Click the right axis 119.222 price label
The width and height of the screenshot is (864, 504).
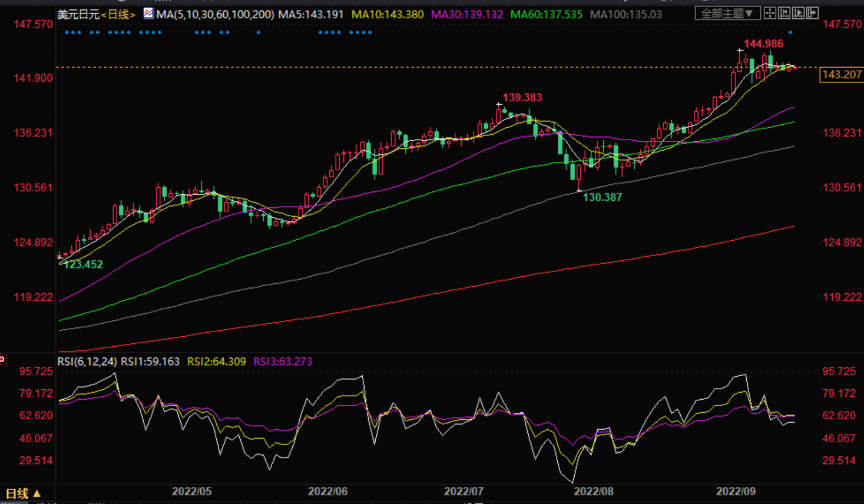(x=842, y=297)
